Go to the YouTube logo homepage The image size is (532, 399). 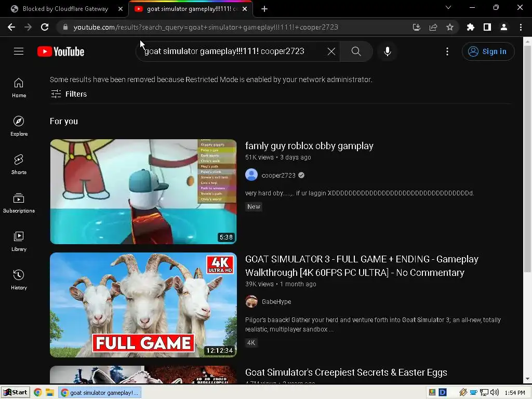(x=61, y=51)
